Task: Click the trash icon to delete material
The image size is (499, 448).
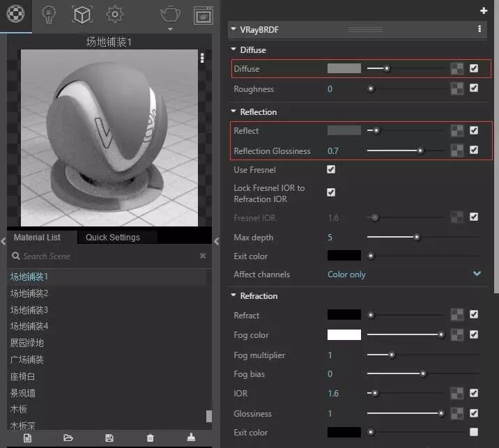Action: click(150, 438)
